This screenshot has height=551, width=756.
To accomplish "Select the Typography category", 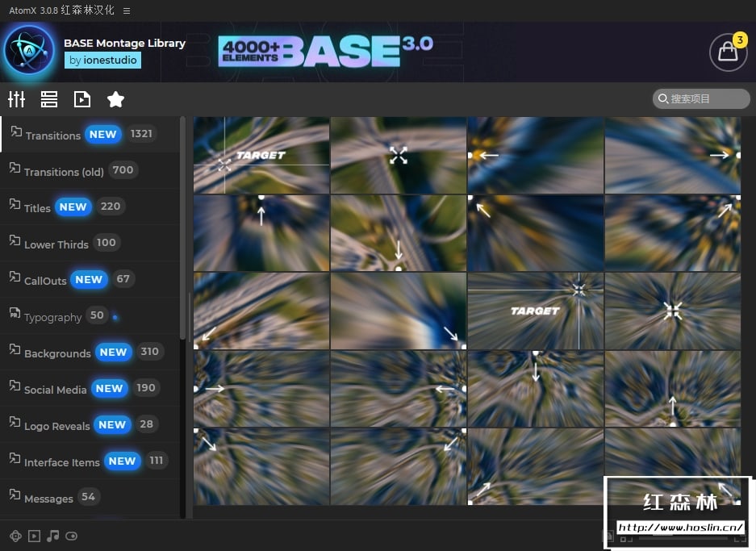I will tap(90, 315).
